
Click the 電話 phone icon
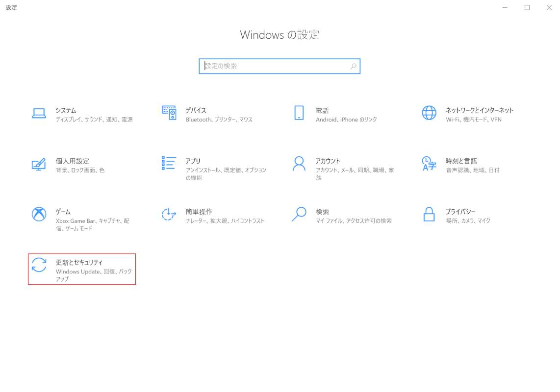click(299, 113)
